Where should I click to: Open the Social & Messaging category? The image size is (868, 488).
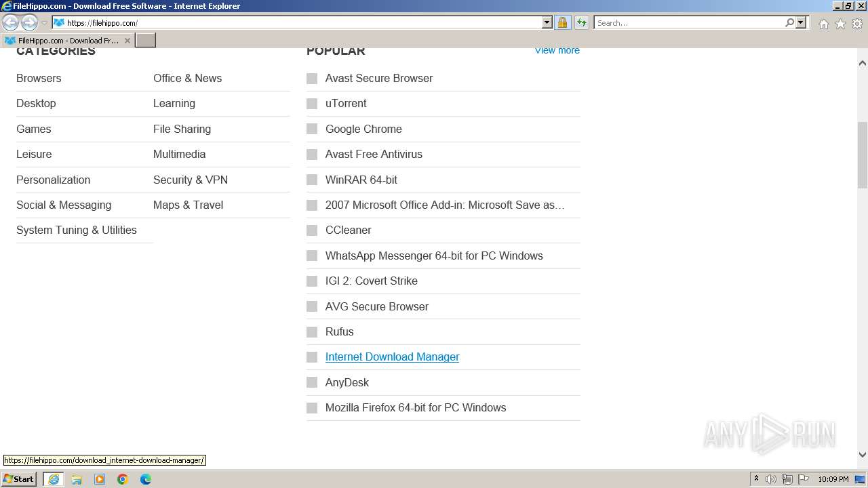tap(64, 205)
